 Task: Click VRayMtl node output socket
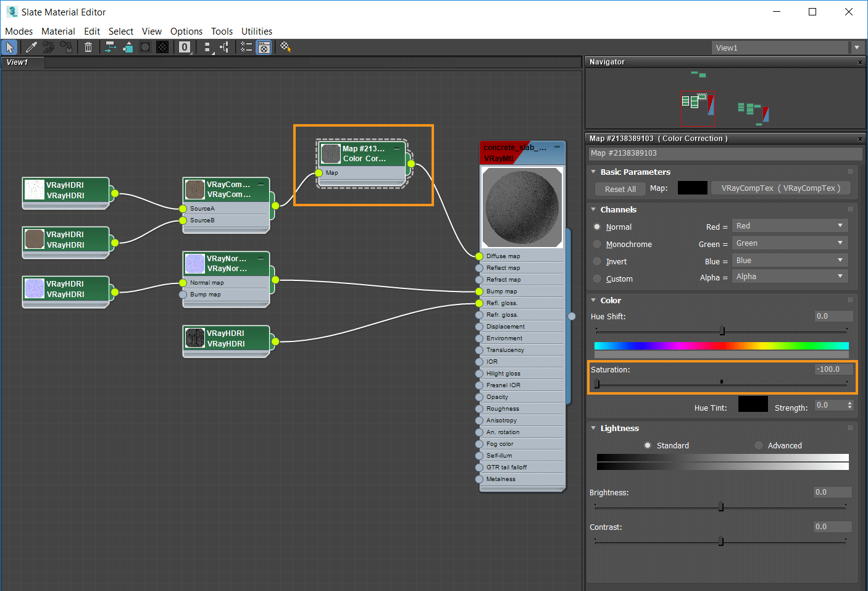[x=572, y=316]
